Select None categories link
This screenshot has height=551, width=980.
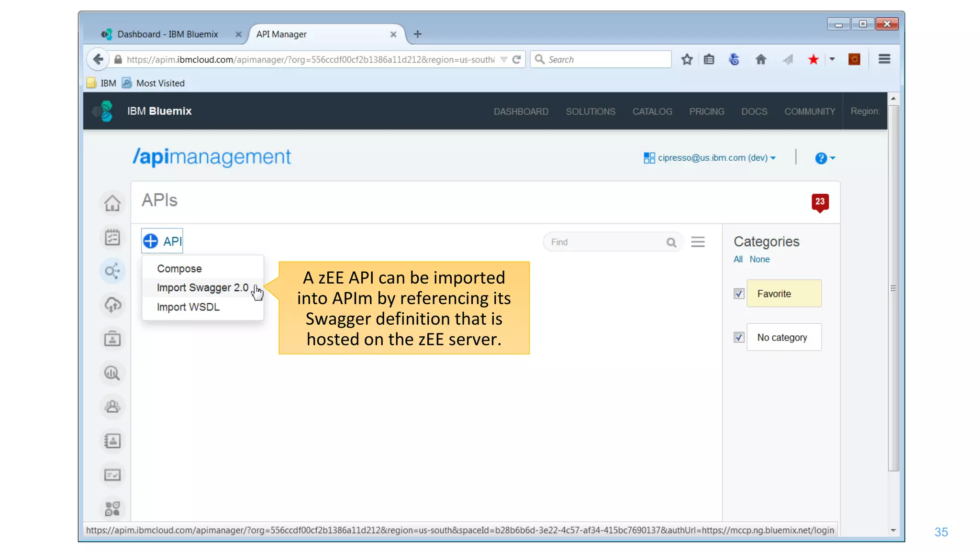759,259
